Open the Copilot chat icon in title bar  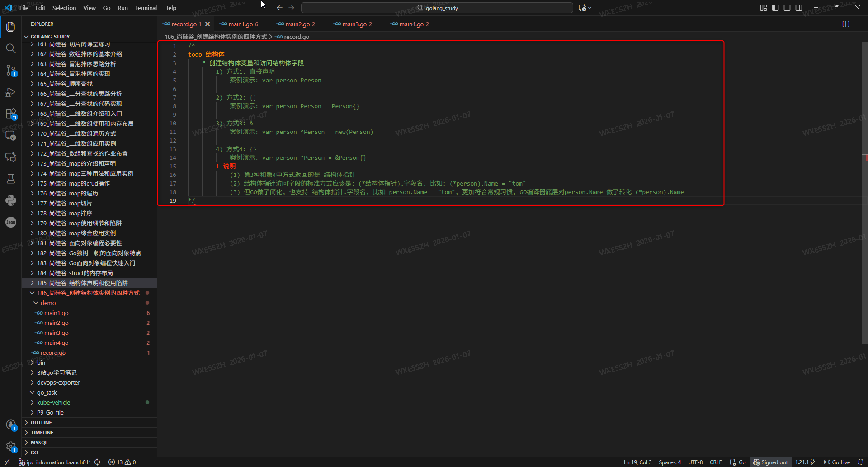pos(582,8)
